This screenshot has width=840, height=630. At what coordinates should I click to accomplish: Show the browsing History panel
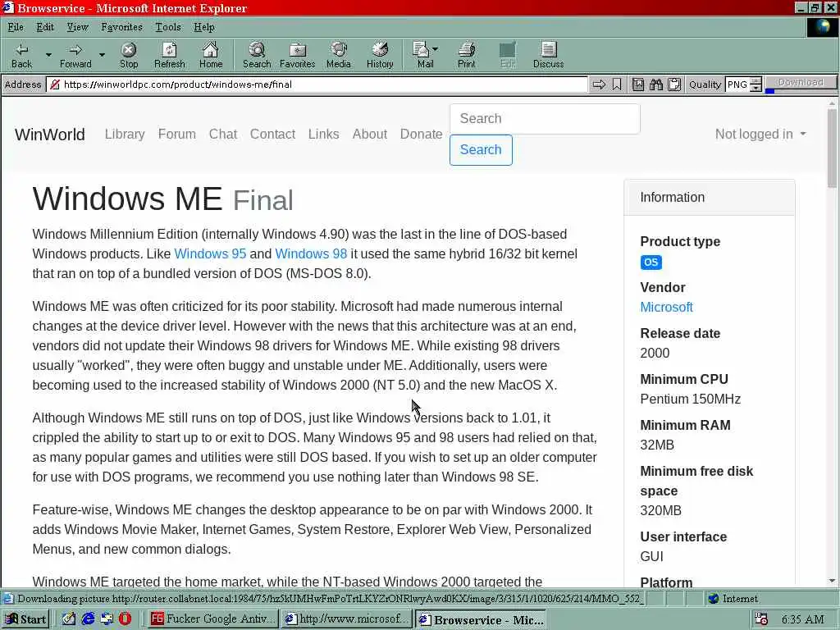(380, 55)
